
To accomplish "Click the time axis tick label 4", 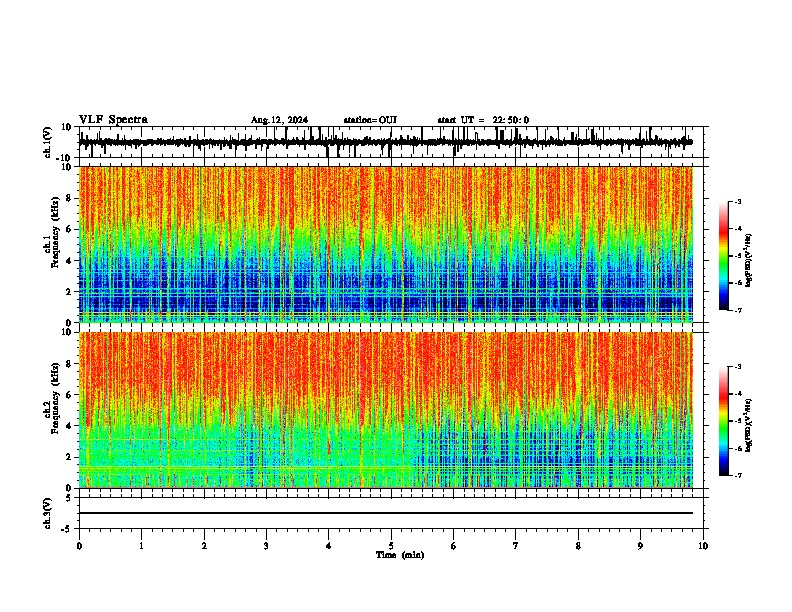I will (329, 546).
